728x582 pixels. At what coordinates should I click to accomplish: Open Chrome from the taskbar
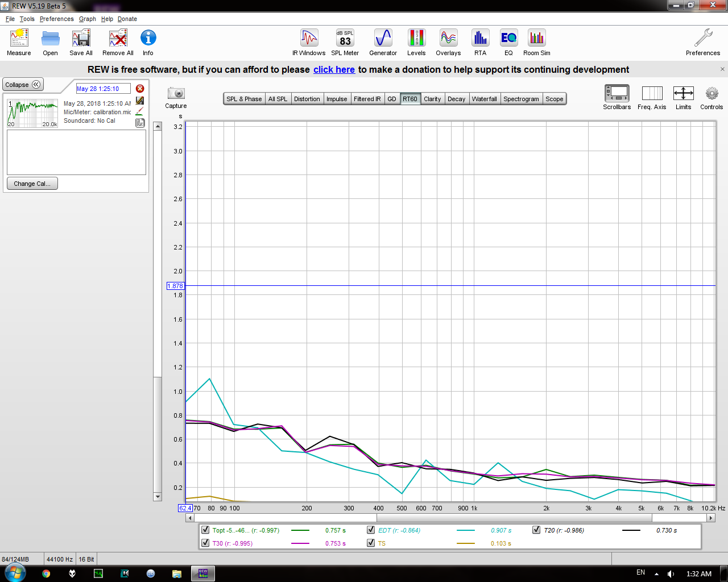tap(46, 573)
